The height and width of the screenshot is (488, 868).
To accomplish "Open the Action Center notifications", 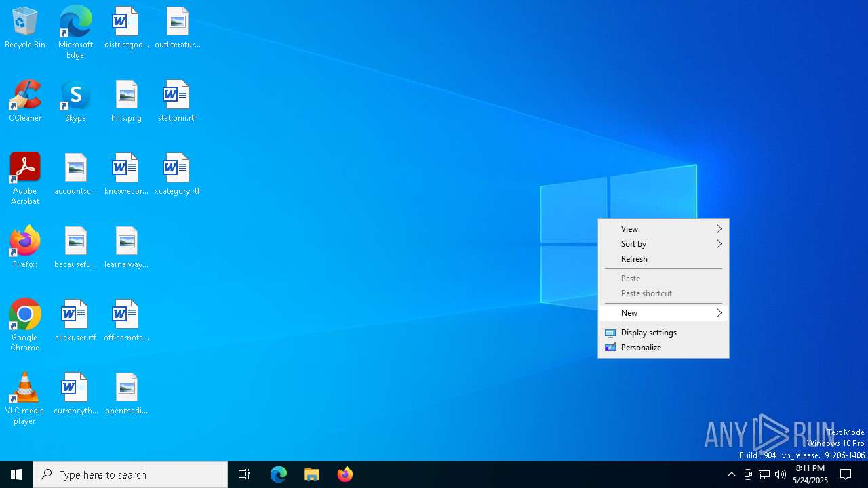I will click(846, 474).
